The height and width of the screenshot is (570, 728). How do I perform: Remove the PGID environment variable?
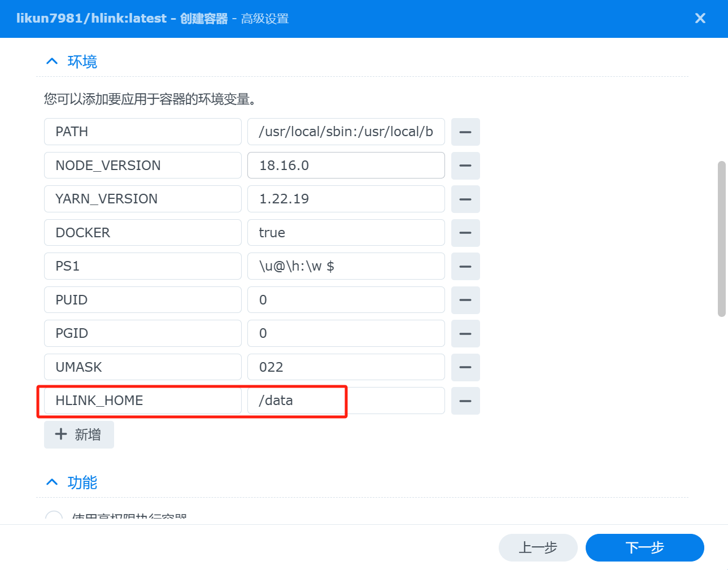tap(465, 333)
